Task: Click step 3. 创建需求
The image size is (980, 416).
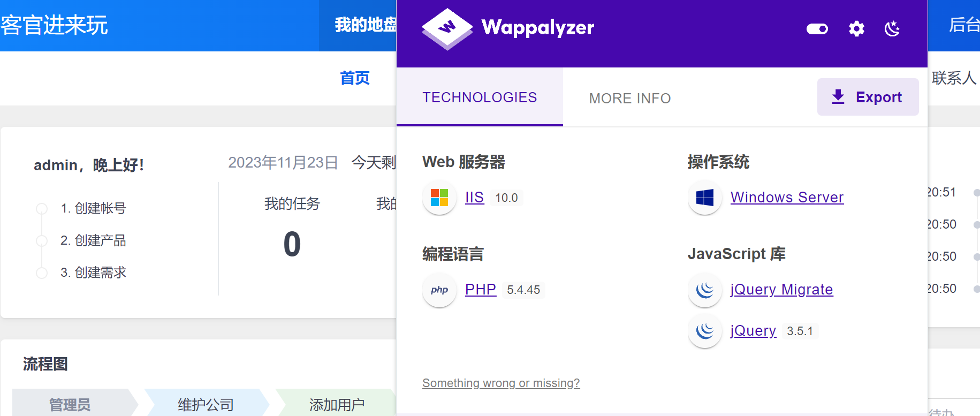Action: pyautogui.click(x=94, y=273)
